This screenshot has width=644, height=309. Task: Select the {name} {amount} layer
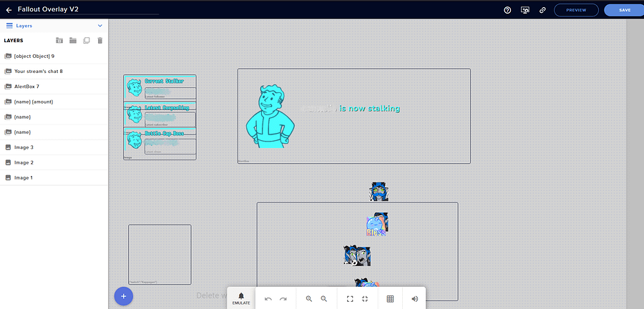click(54, 102)
